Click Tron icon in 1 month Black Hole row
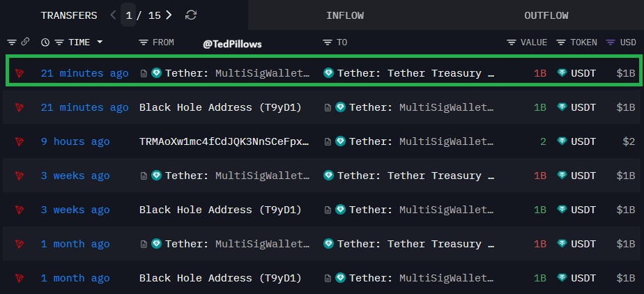Screen dimensions: 644x294 coord(20,277)
